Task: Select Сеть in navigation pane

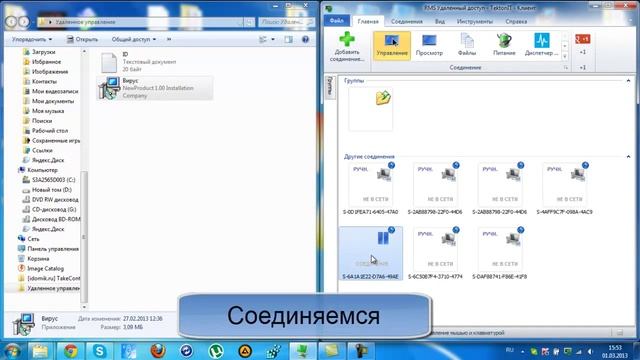Action: (29, 239)
